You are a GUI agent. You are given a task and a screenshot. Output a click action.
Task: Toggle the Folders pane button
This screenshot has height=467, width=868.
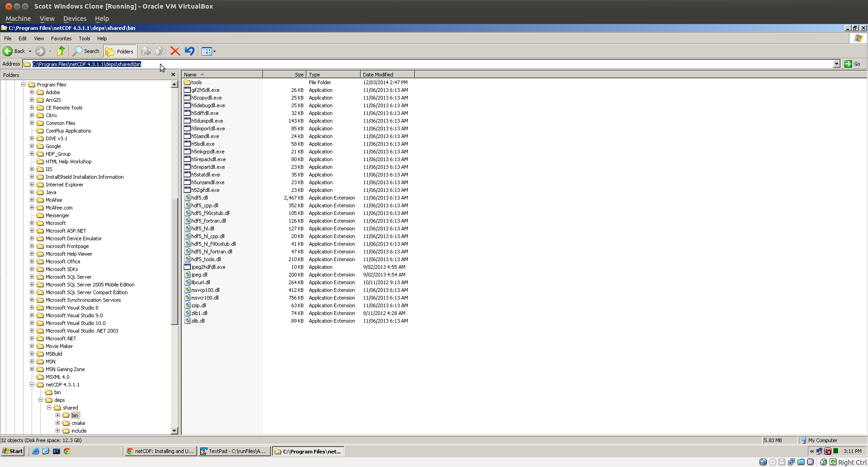[120, 51]
